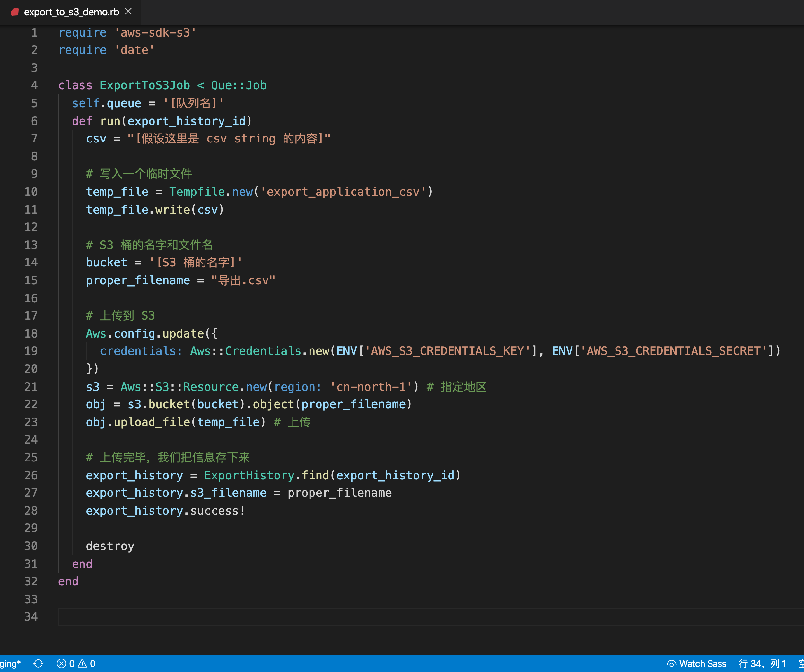Select the export_to_s3_demo.rb editor tab
Image resolution: width=804 pixels, height=672 pixels.
pyautogui.click(x=71, y=12)
